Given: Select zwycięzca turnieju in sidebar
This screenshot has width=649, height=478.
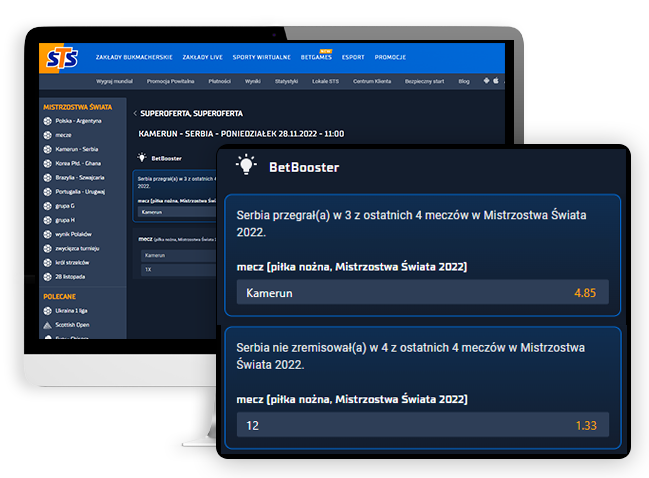Looking at the screenshot, I should 77,248.
